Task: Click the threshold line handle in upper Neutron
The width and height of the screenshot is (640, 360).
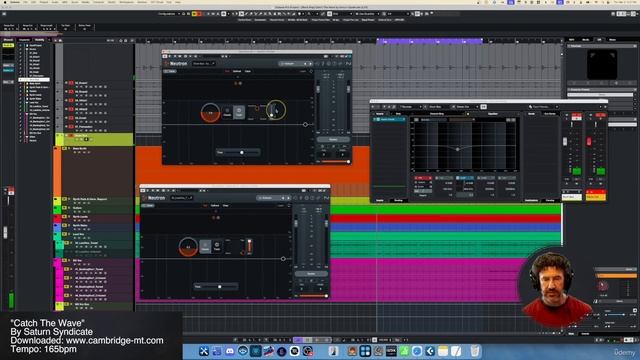Action: (x=305, y=124)
